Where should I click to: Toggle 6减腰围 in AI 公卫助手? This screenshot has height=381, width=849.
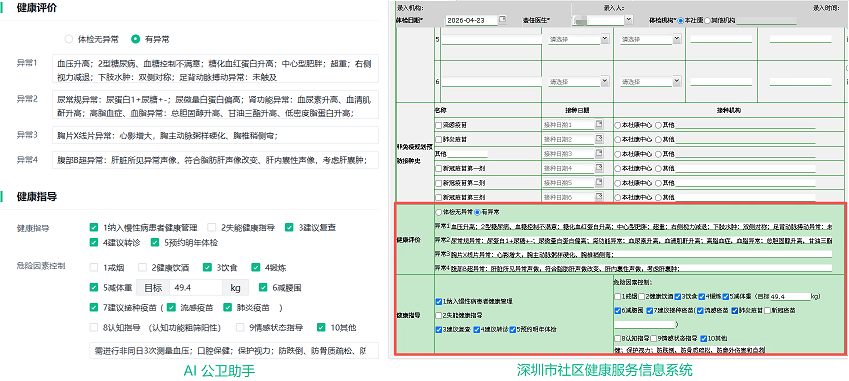pos(263,288)
